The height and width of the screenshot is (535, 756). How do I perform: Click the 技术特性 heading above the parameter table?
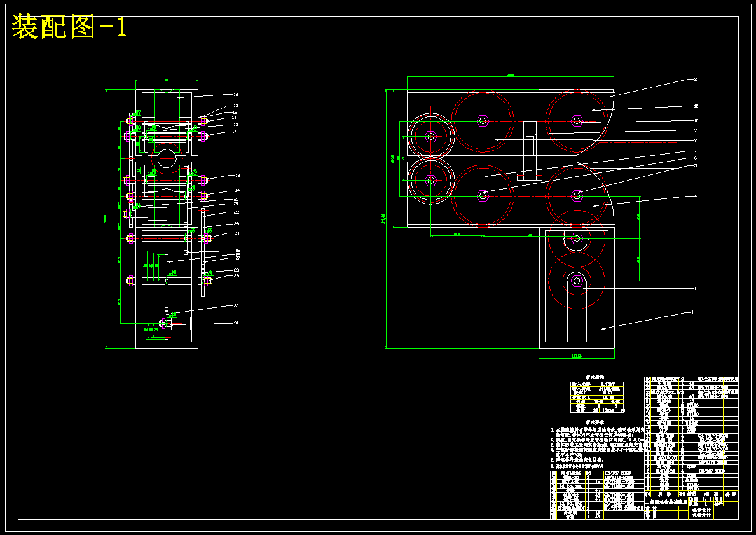coord(595,377)
